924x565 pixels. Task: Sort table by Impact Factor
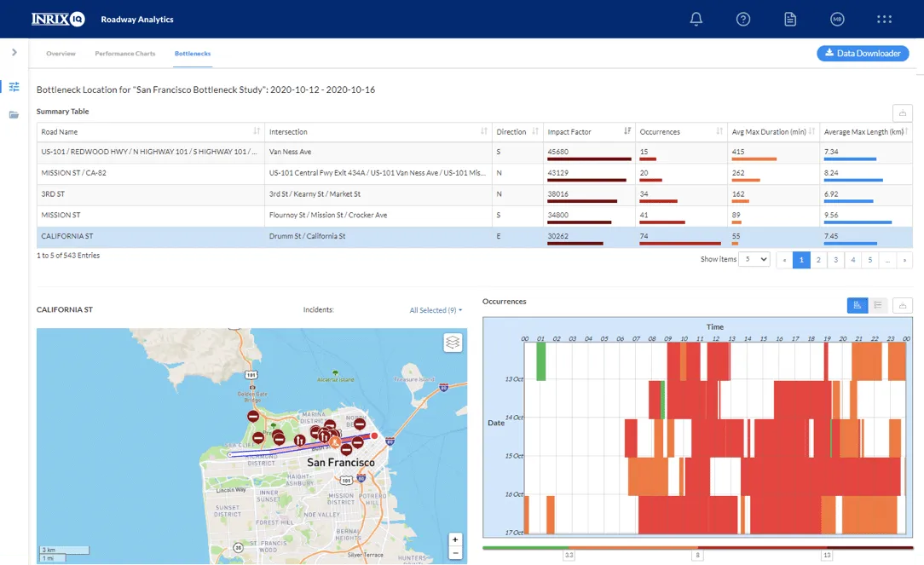coord(627,131)
